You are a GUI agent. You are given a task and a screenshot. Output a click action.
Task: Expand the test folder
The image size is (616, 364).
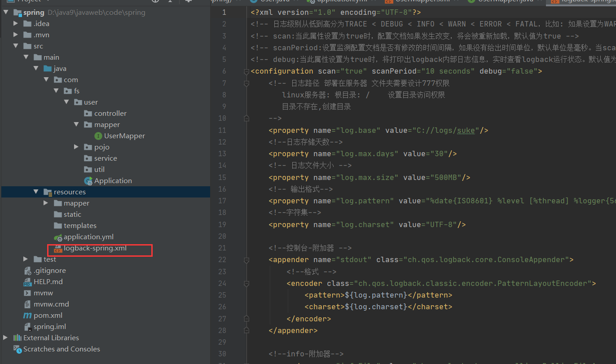(x=26, y=259)
